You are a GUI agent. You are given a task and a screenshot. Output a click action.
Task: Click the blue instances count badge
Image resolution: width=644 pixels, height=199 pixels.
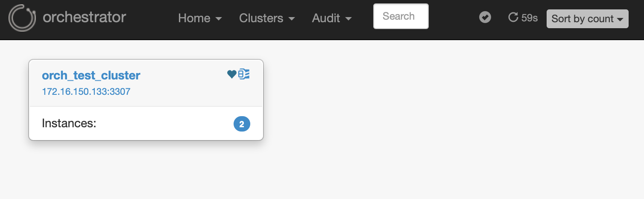pos(242,124)
